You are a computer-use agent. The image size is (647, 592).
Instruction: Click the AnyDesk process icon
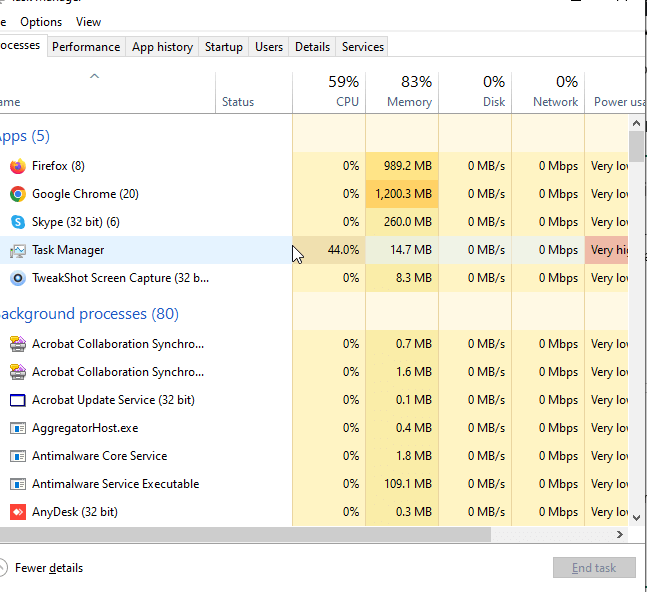pyautogui.click(x=17, y=512)
